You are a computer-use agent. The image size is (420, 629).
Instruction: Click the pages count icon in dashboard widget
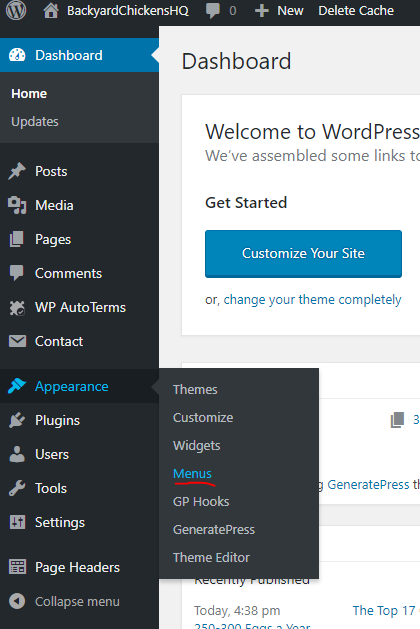397,420
